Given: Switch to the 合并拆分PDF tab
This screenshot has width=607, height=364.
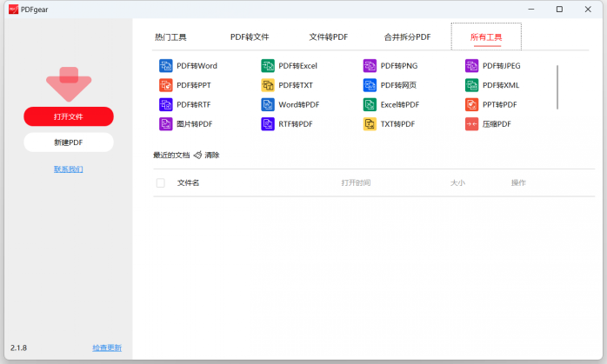Looking at the screenshot, I should (x=407, y=37).
